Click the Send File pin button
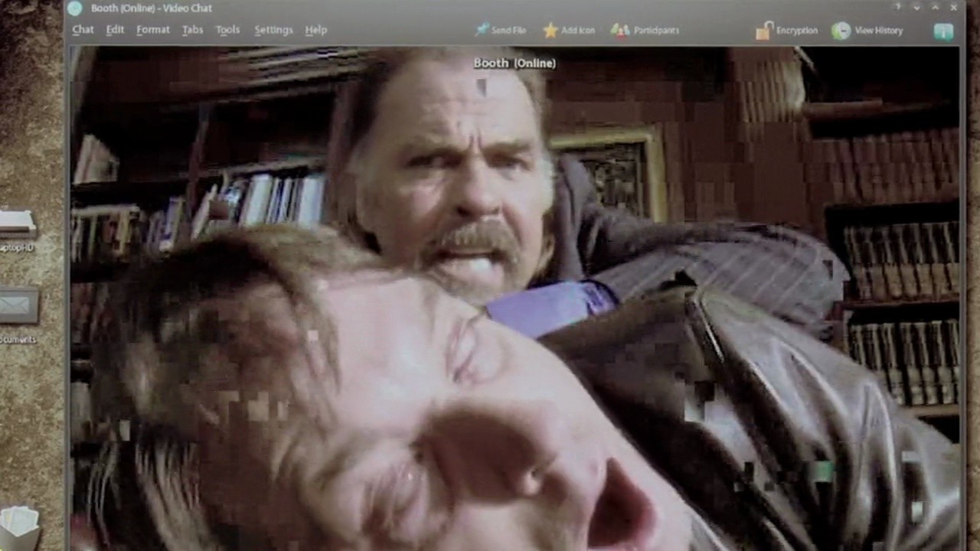Viewport: 980px width, 551px height. (x=500, y=30)
